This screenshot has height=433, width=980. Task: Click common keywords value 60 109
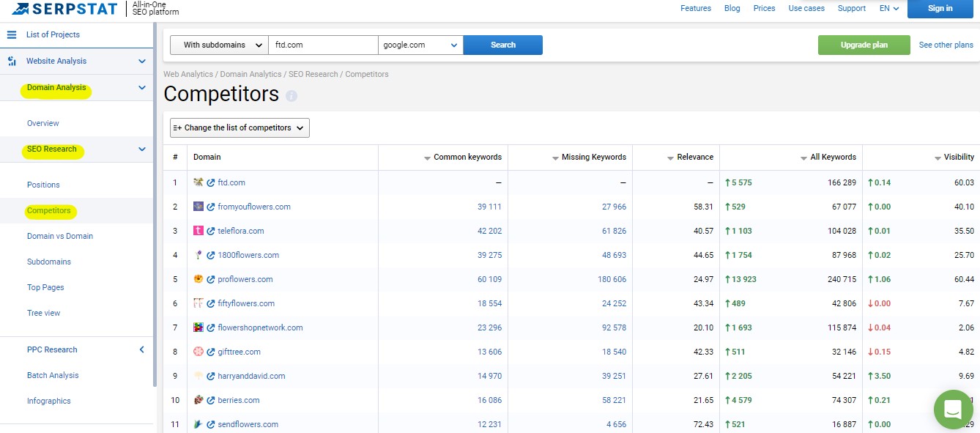489,279
